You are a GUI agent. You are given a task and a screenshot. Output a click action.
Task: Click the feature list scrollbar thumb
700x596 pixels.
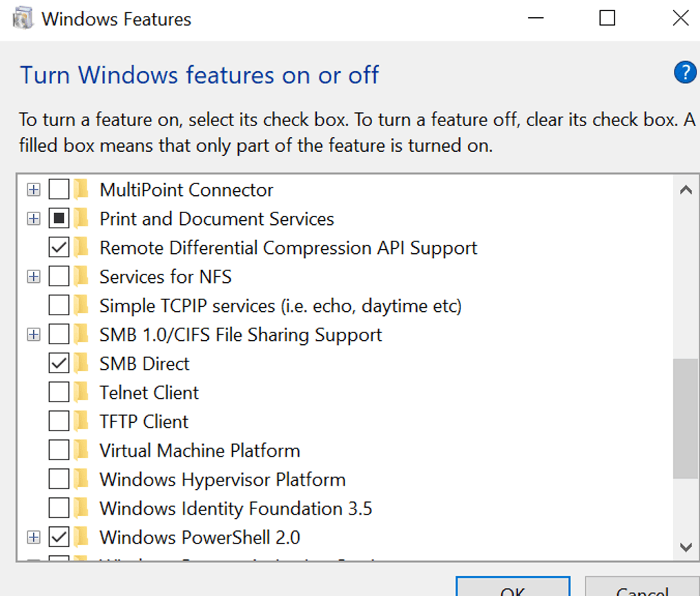tap(686, 419)
